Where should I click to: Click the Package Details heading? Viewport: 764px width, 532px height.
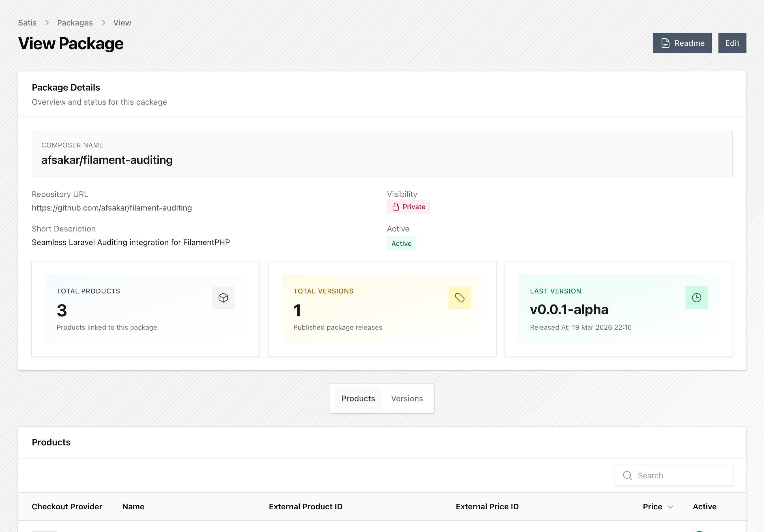pos(66,87)
